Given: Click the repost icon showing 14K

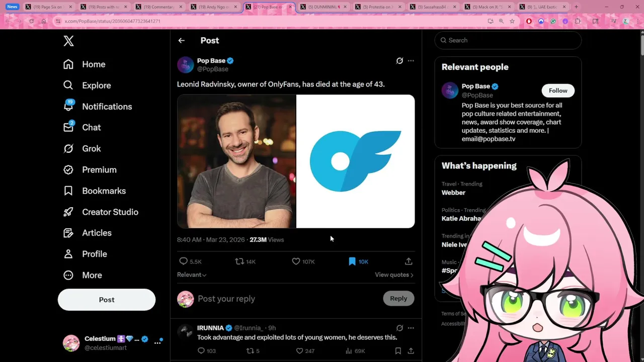Looking at the screenshot, I should 239,261.
